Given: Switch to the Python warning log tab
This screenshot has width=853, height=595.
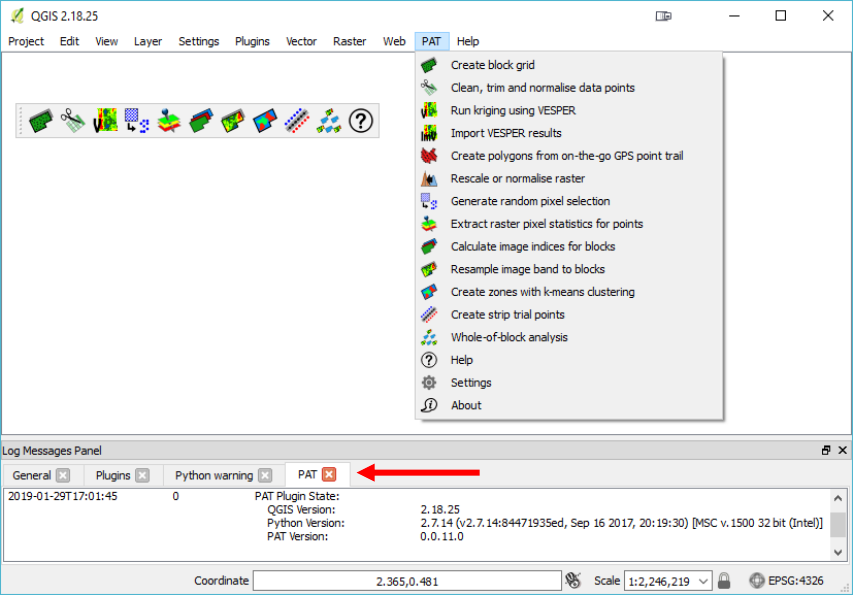Looking at the screenshot, I should 214,475.
